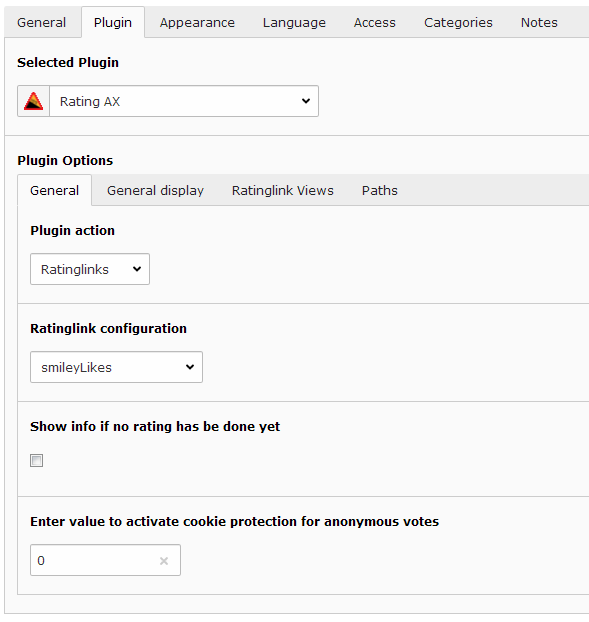Click the Rating AX plugin triangle icon

point(33,101)
